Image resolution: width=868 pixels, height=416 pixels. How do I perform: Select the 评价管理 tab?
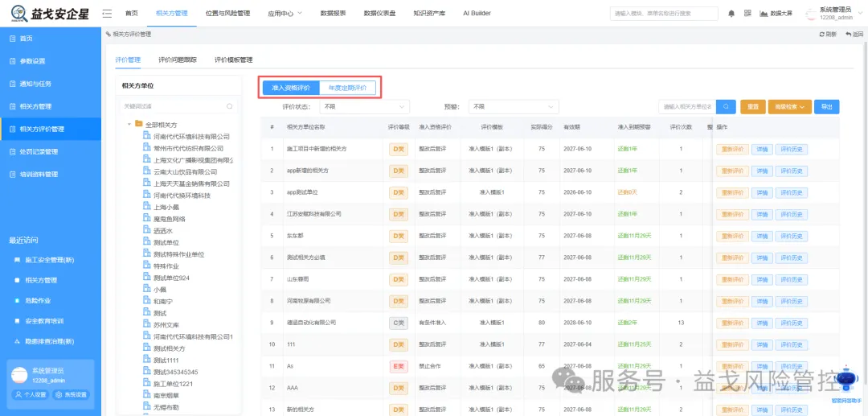tap(128, 60)
